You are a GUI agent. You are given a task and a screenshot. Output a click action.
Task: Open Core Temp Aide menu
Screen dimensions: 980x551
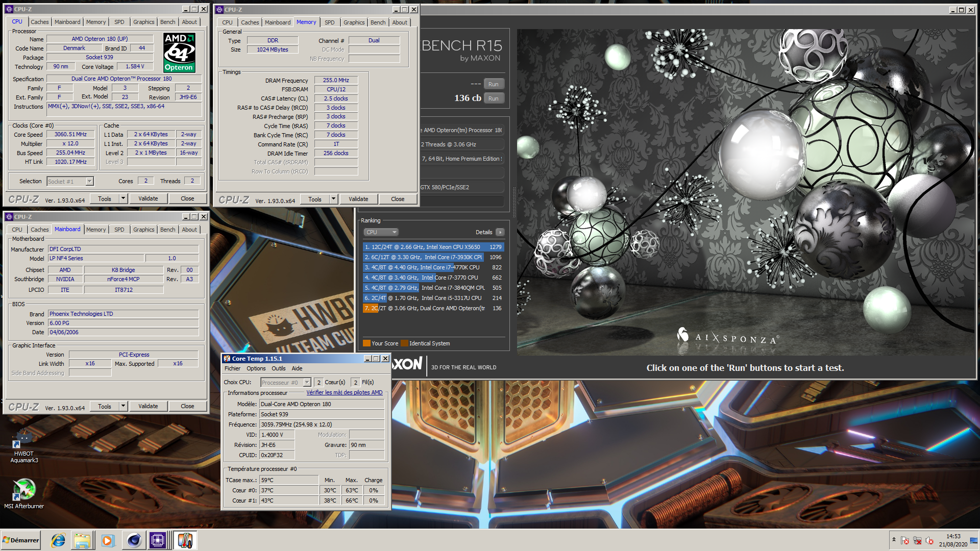pos(297,368)
